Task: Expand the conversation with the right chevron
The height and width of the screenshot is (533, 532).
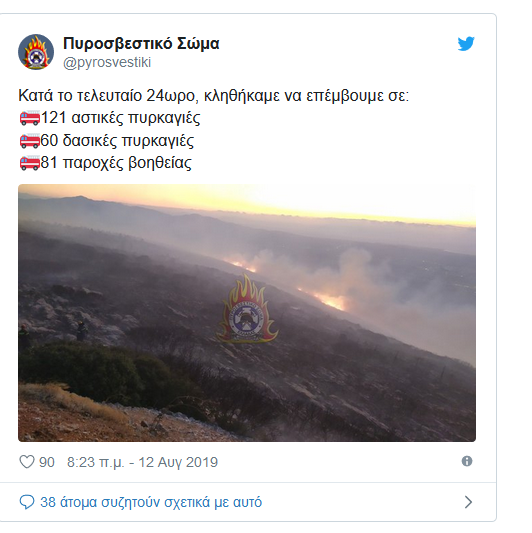Action: pyautogui.click(x=468, y=502)
